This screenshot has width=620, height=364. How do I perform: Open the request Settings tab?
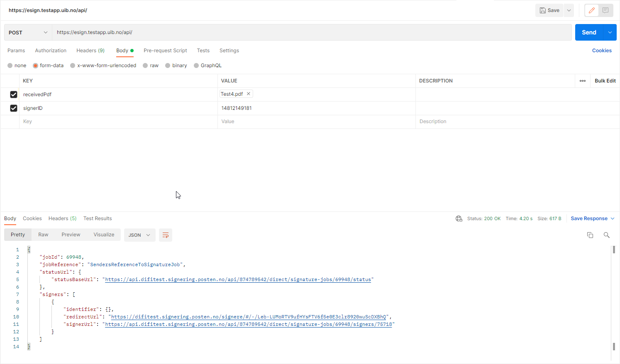[x=229, y=51]
